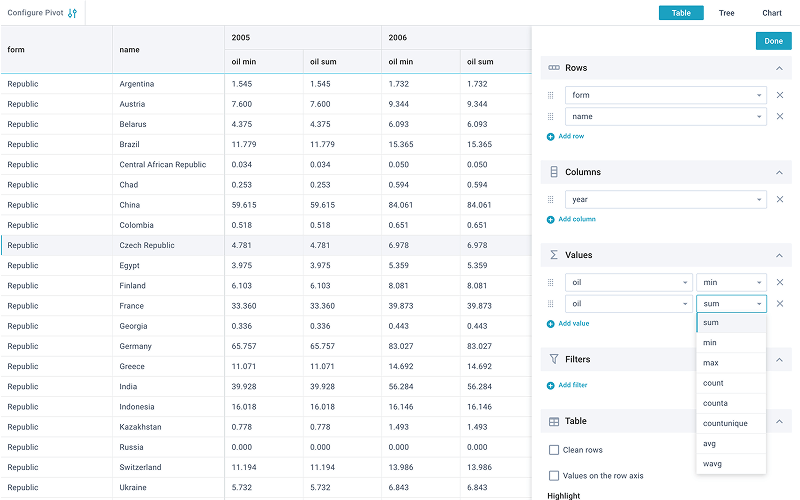Grab drag handle for oil min value
Viewport: 800px width, 500px height.
pos(551,282)
